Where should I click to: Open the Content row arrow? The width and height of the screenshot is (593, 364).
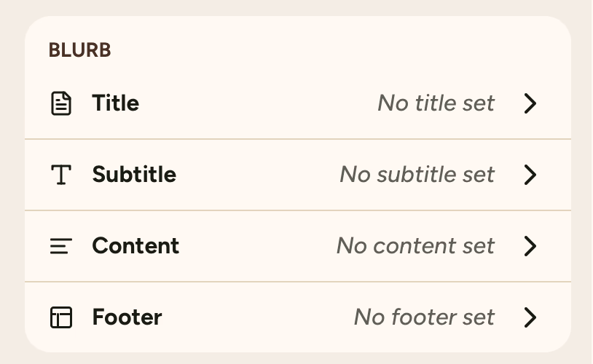pyautogui.click(x=530, y=246)
